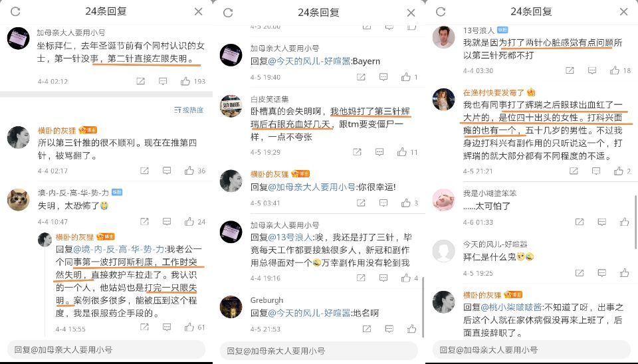Open comment icon on 13号浪人's post
The height and width of the screenshot is (364, 638).
tap(592, 70)
